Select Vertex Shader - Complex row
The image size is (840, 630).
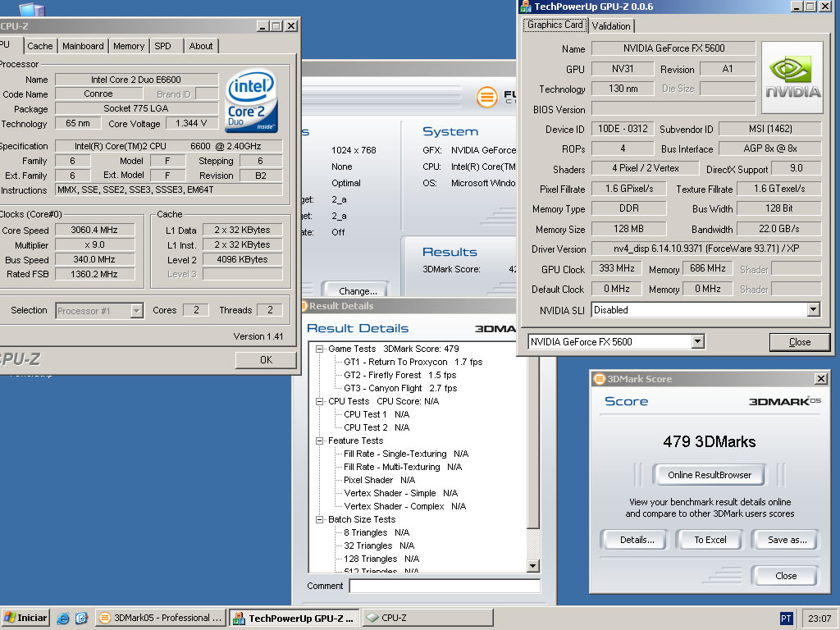(405, 506)
